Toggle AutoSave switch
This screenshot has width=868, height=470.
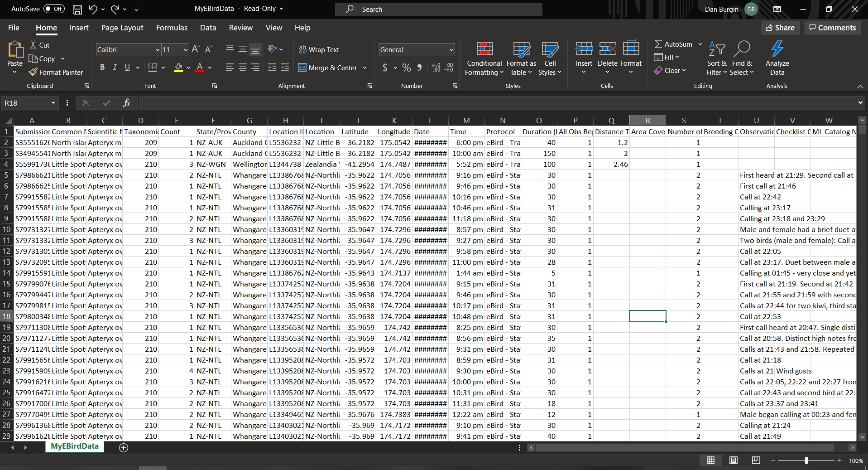(54, 9)
